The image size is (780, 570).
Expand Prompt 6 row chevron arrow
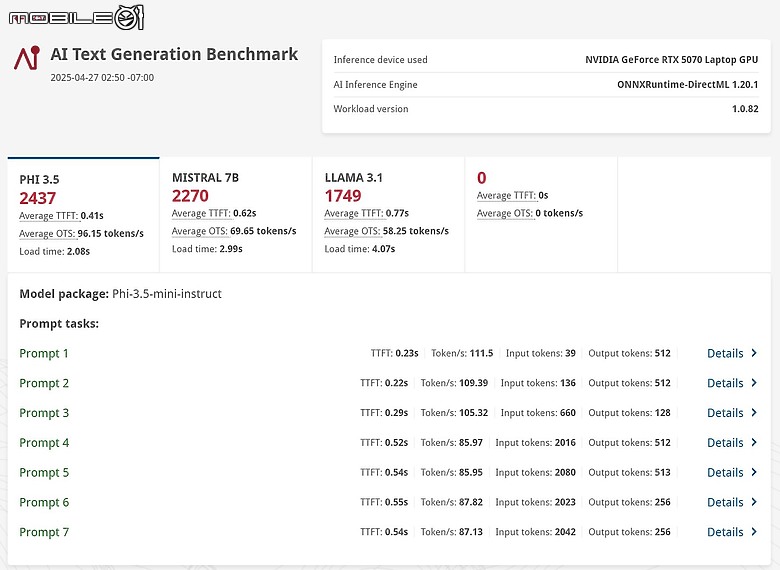pyautogui.click(x=754, y=502)
